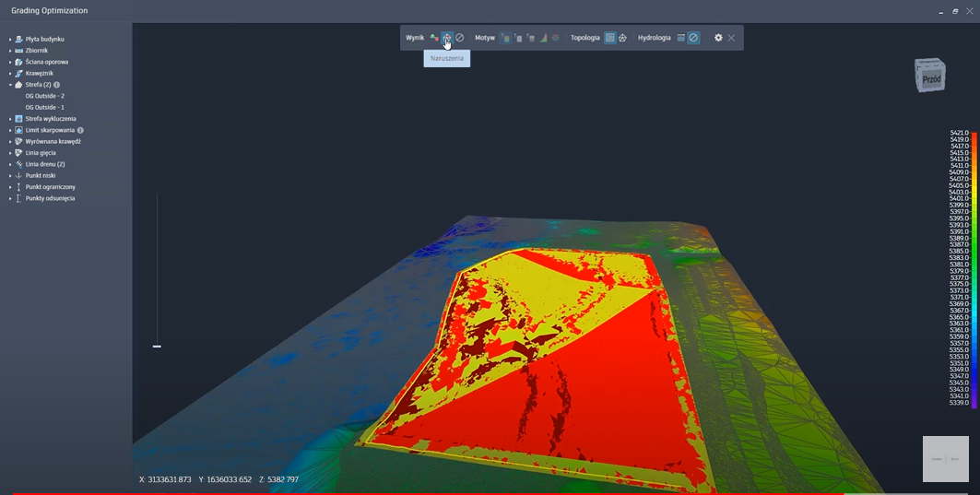Select the Płyta budynku tree label
The width and height of the screenshot is (980, 495).
click(x=45, y=40)
